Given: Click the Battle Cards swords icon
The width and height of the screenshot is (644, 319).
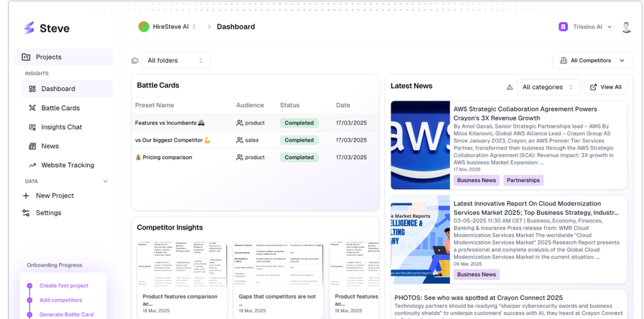Looking at the screenshot, I should coord(32,108).
